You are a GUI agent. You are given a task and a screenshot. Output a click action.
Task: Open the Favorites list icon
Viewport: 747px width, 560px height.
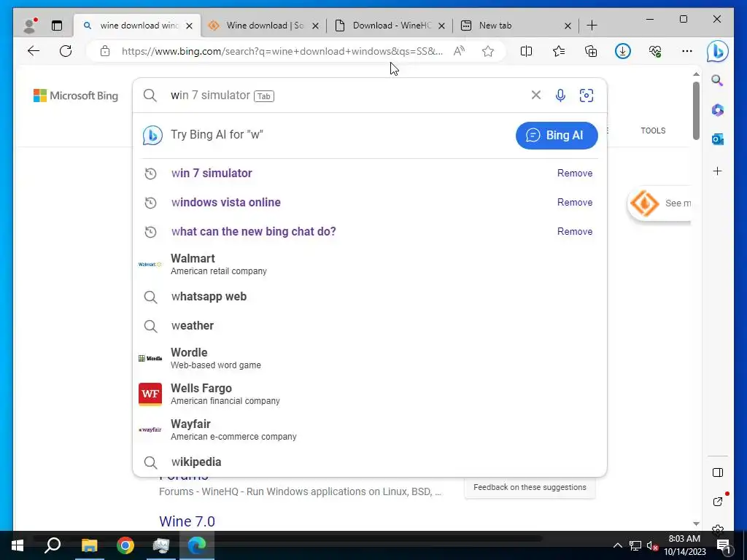click(558, 51)
